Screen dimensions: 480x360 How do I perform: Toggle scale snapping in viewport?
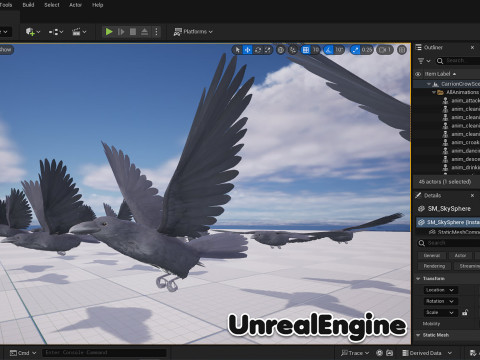355,50
